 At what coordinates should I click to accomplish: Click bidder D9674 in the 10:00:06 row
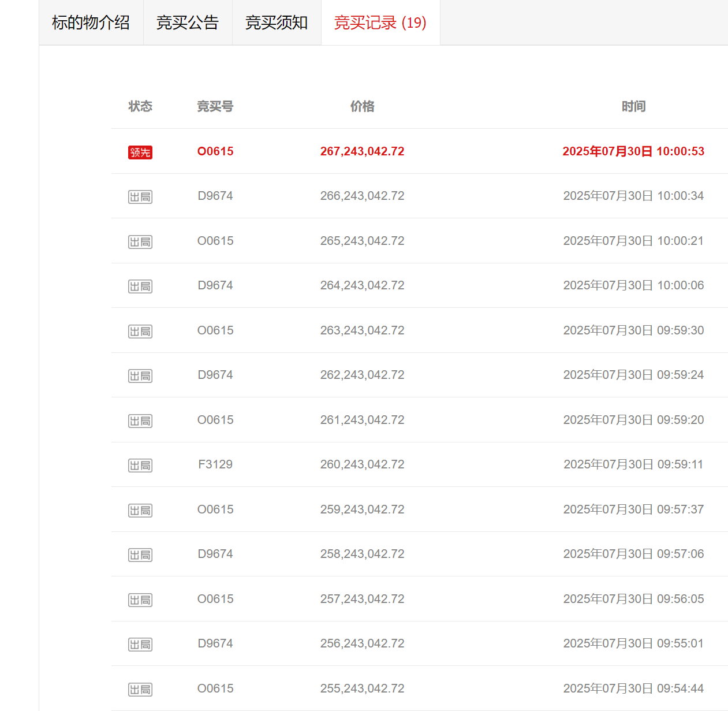pyautogui.click(x=215, y=285)
